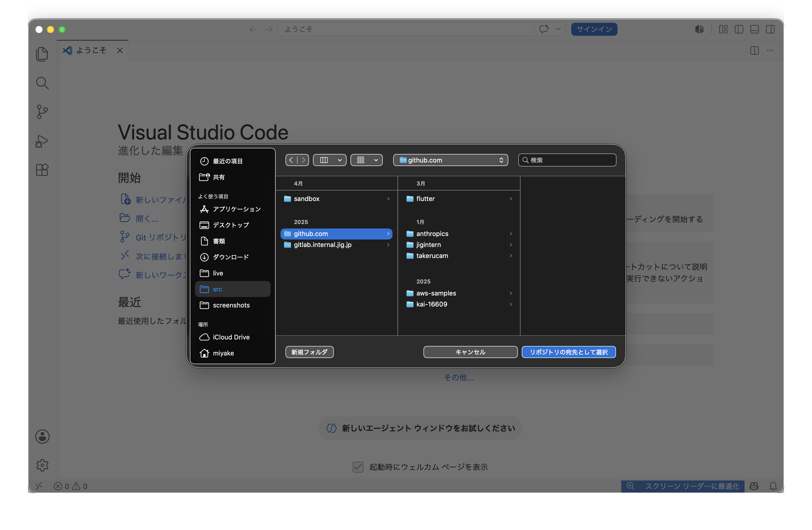Open the Explorer view in activity bar
Image resolution: width=812 pixels, height=530 pixels.
click(x=42, y=54)
